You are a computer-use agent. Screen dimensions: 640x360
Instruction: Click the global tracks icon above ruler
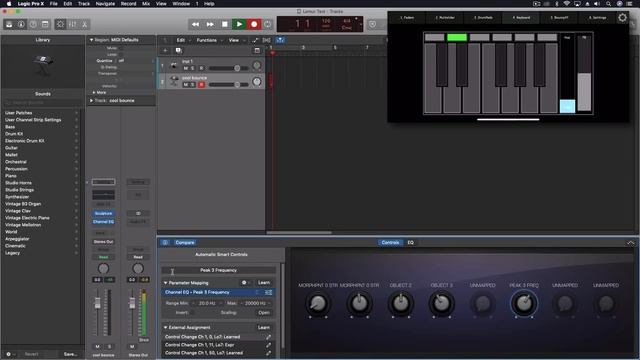point(257,51)
